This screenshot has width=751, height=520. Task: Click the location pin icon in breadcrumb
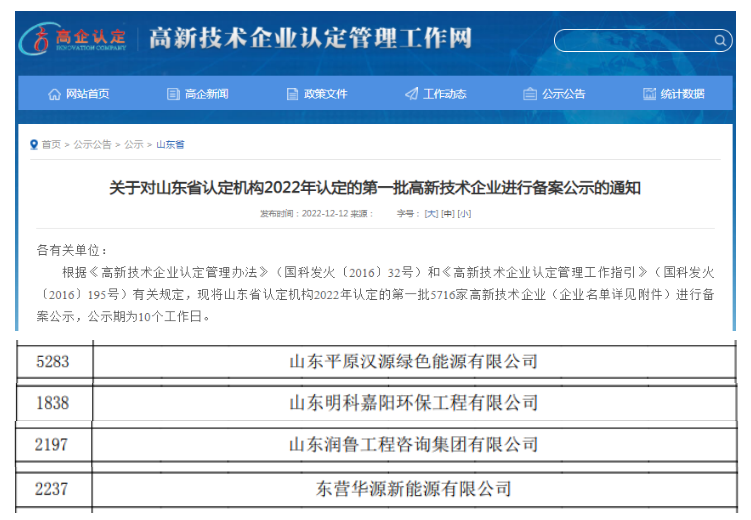coord(34,145)
